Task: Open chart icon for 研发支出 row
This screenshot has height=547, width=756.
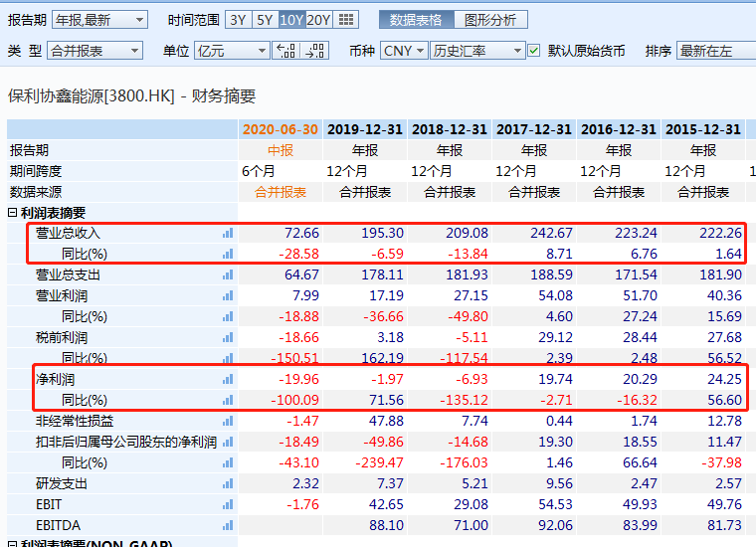Action: [228, 484]
